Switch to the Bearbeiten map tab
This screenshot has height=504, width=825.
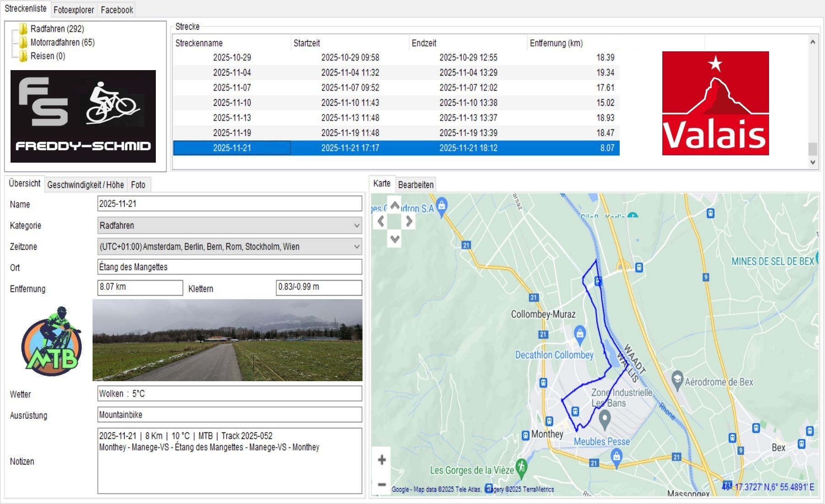416,185
